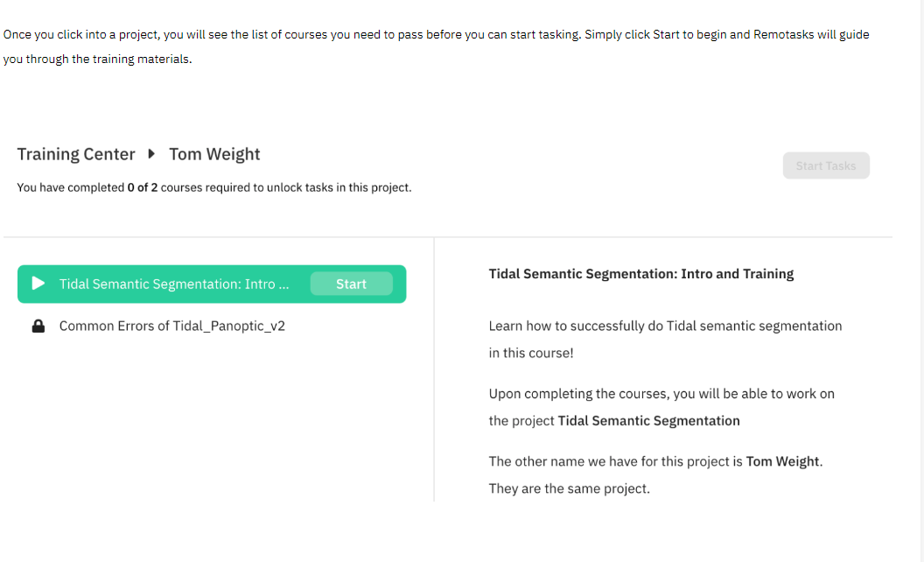Go back to Training Center breadcrumb
924x562 pixels.
[76, 154]
